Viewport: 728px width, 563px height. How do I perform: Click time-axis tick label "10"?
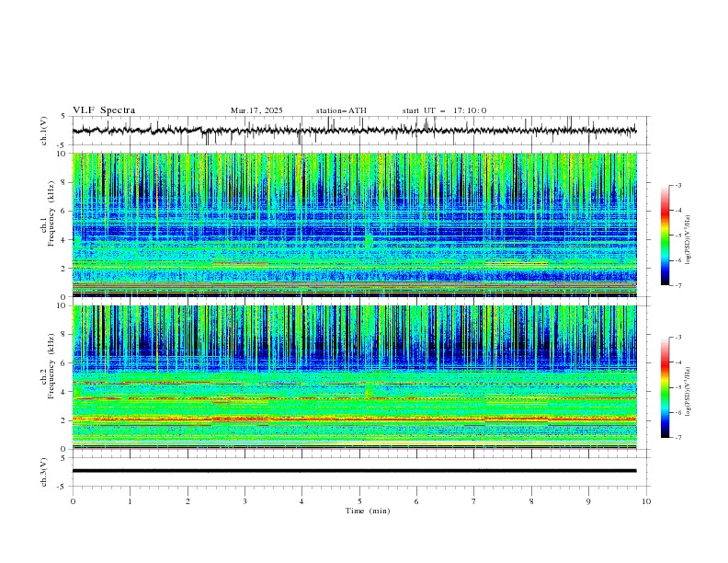(x=646, y=501)
